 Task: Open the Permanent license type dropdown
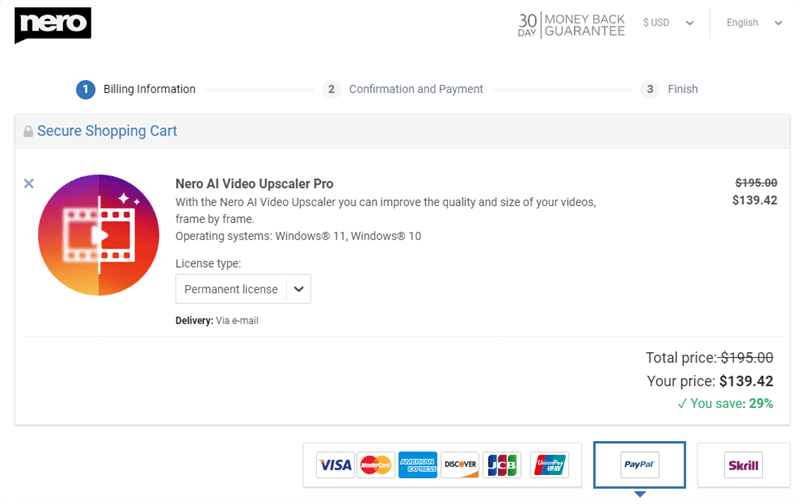click(243, 289)
